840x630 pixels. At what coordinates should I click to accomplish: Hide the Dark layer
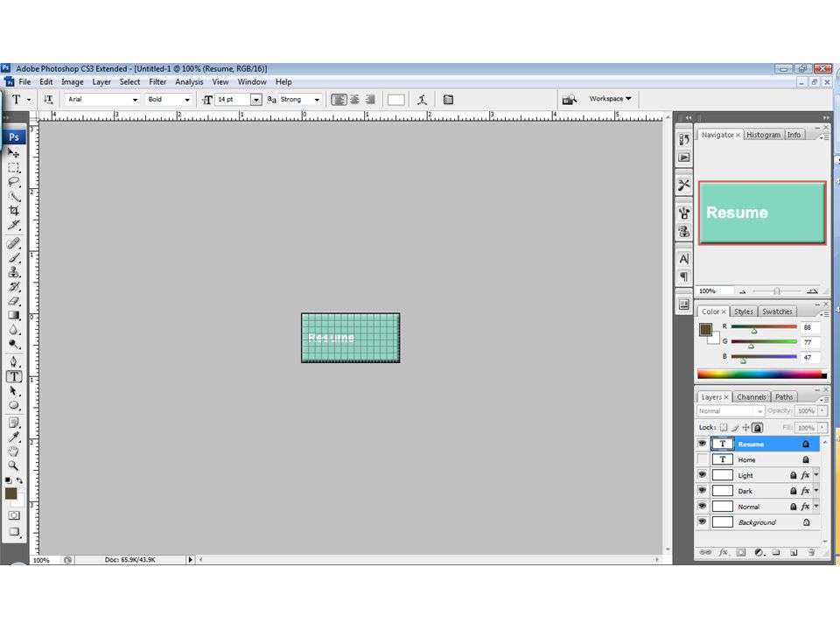(x=702, y=491)
